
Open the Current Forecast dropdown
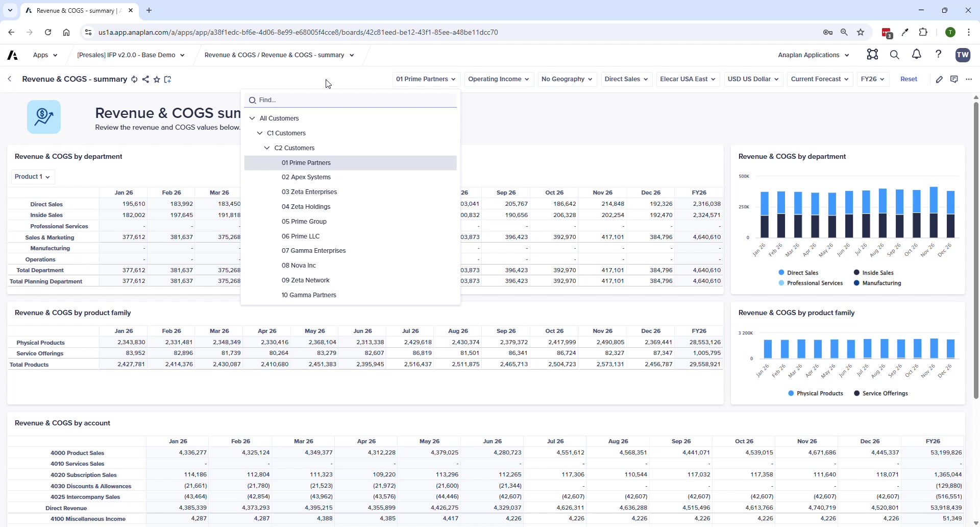[819, 79]
